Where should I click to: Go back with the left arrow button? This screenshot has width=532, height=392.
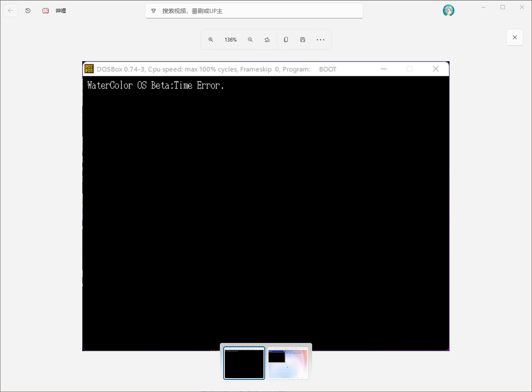[x=10, y=11]
